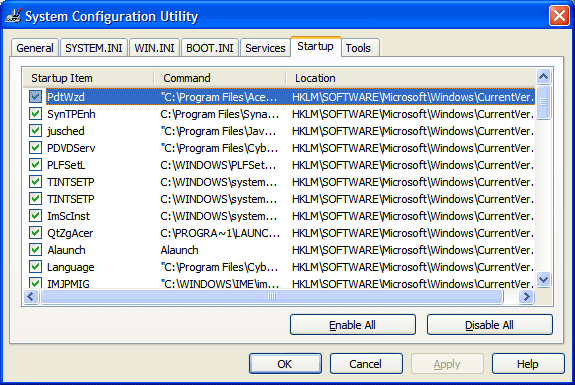The image size is (575, 385).
Task: Click the "C:\Program Files\Jav... command cell
Action: (219, 131)
